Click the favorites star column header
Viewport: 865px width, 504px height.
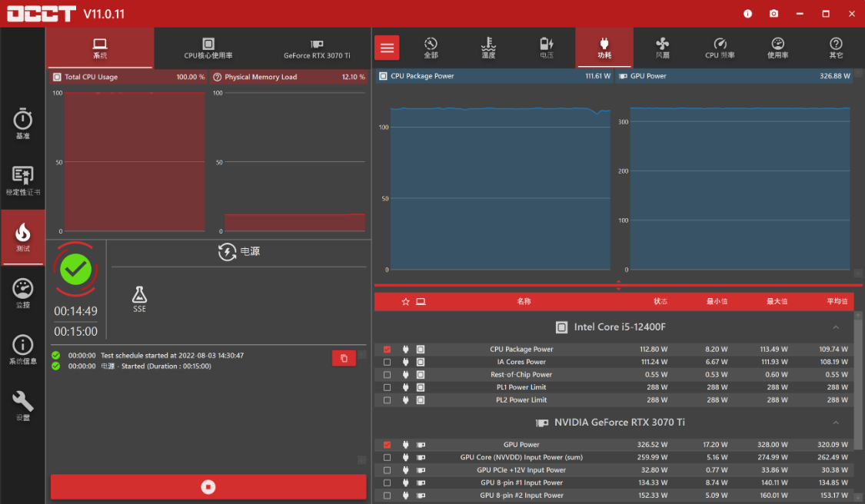(405, 302)
